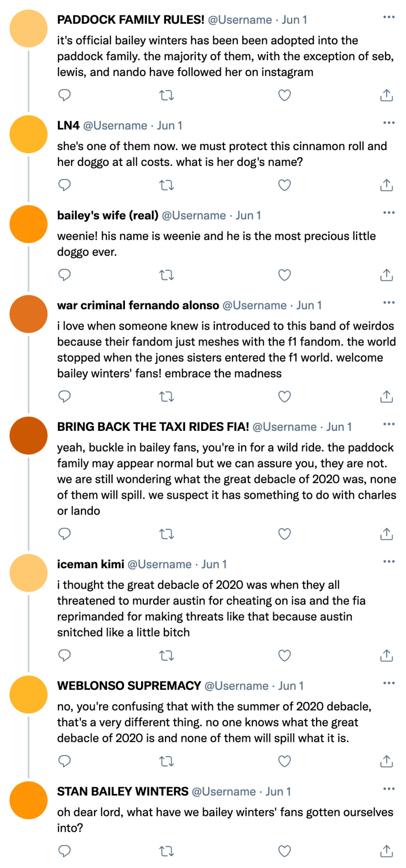Open more options on iceman kimi tweet
The width and height of the screenshot is (406, 868).
(x=389, y=562)
